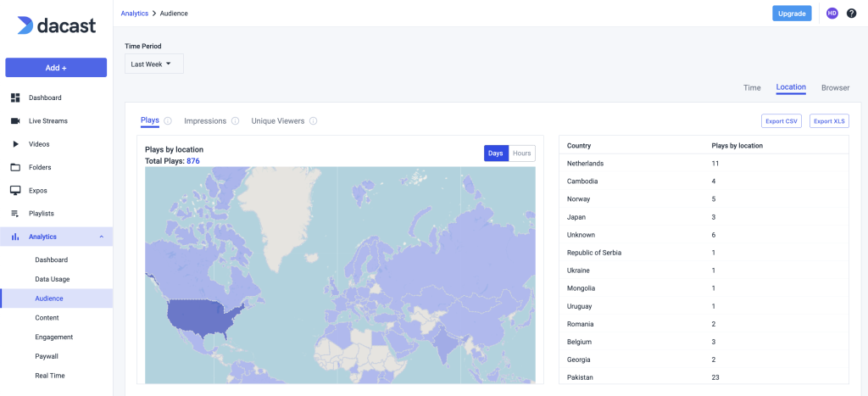Collapse the Analytics sidebar section
This screenshot has height=396, width=868.
tap(102, 237)
